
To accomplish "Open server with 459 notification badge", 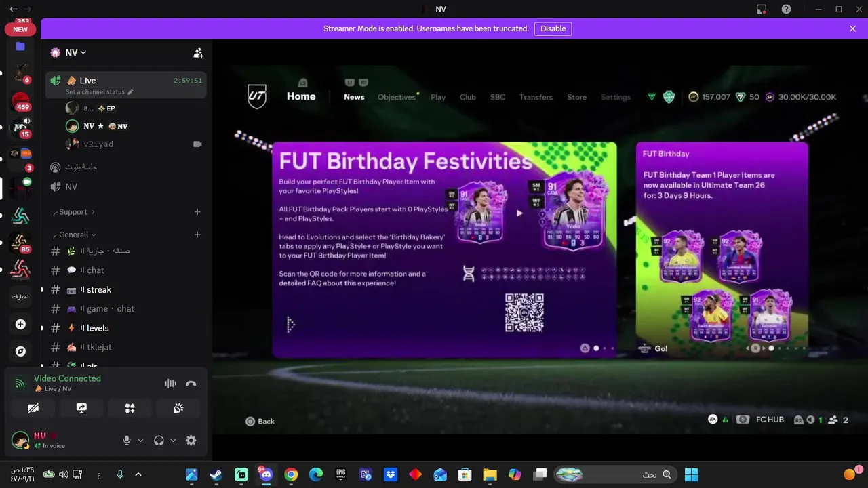I will click(20, 101).
